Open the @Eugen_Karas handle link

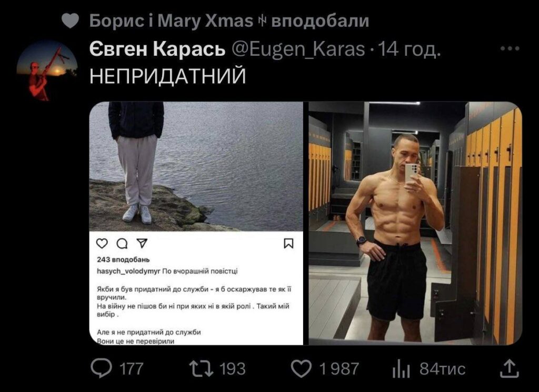pyautogui.click(x=299, y=49)
